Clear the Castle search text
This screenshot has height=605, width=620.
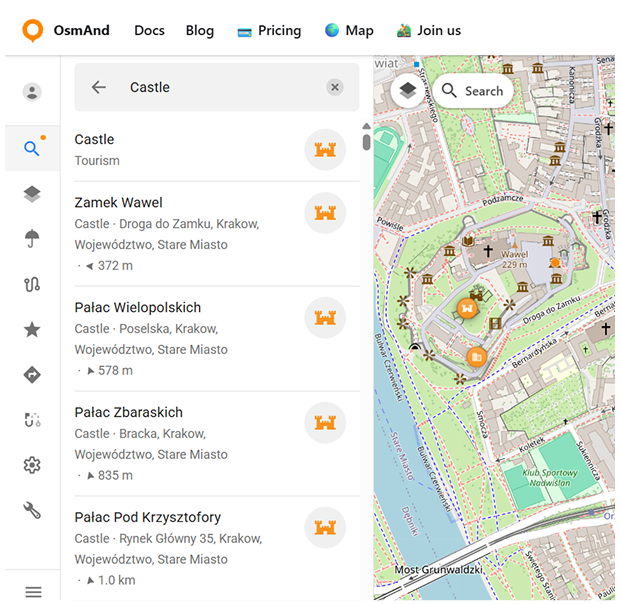pos(335,88)
